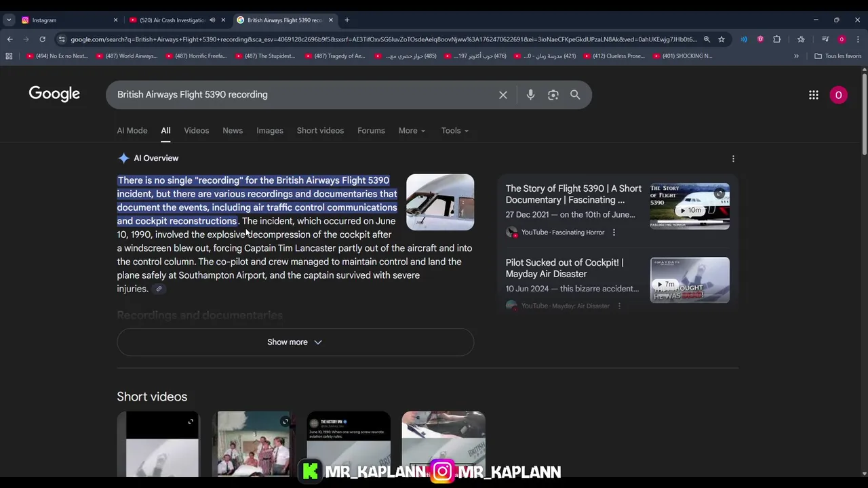Bookmark this page with the star icon
This screenshot has width=868, height=488.
click(x=722, y=39)
